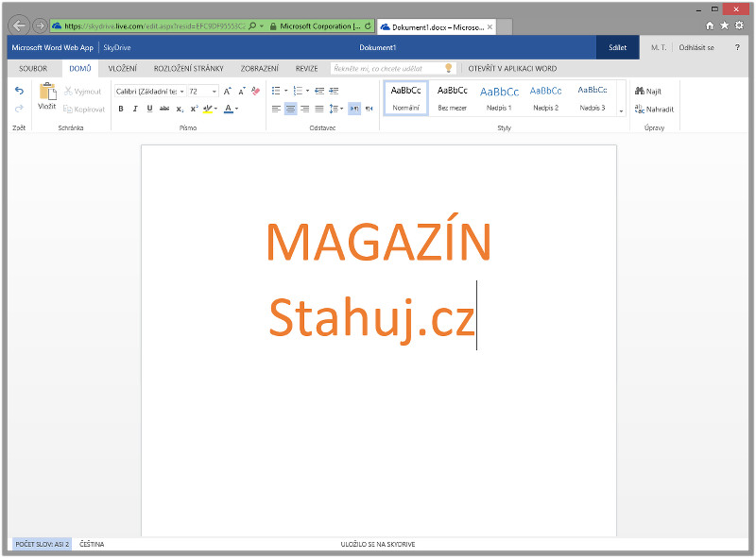Insert bulleted list
Image resolution: width=756 pixels, height=558 pixels.
(x=276, y=91)
